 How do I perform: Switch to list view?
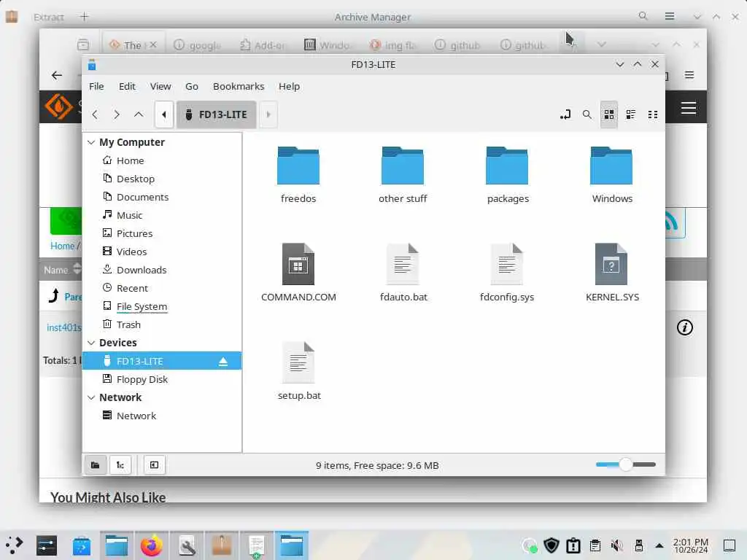point(631,114)
